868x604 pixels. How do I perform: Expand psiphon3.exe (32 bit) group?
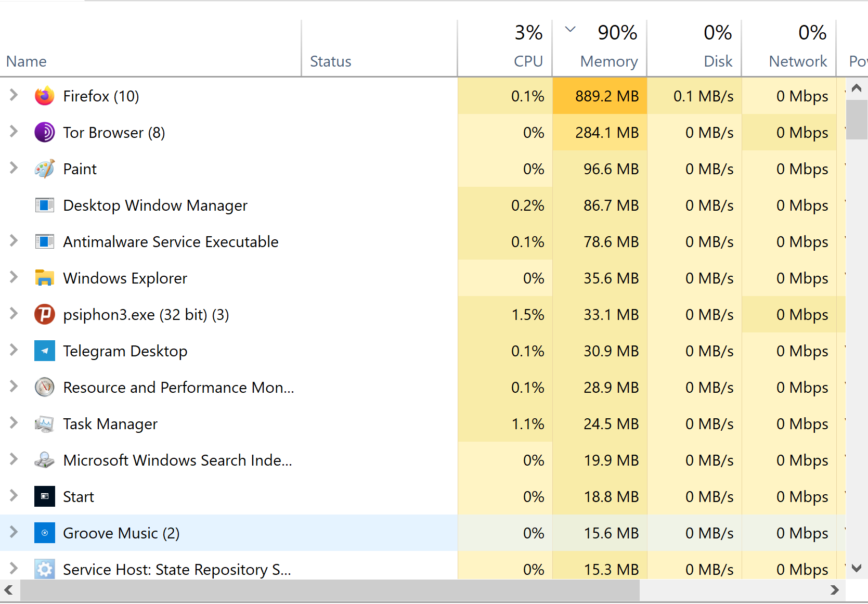point(14,314)
